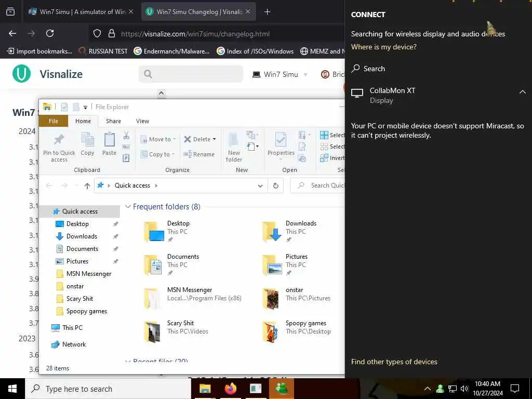532x399 pixels.
Task: Open the Delete dropdown in ribbon
Action: pyautogui.click(x=214, y=139)
